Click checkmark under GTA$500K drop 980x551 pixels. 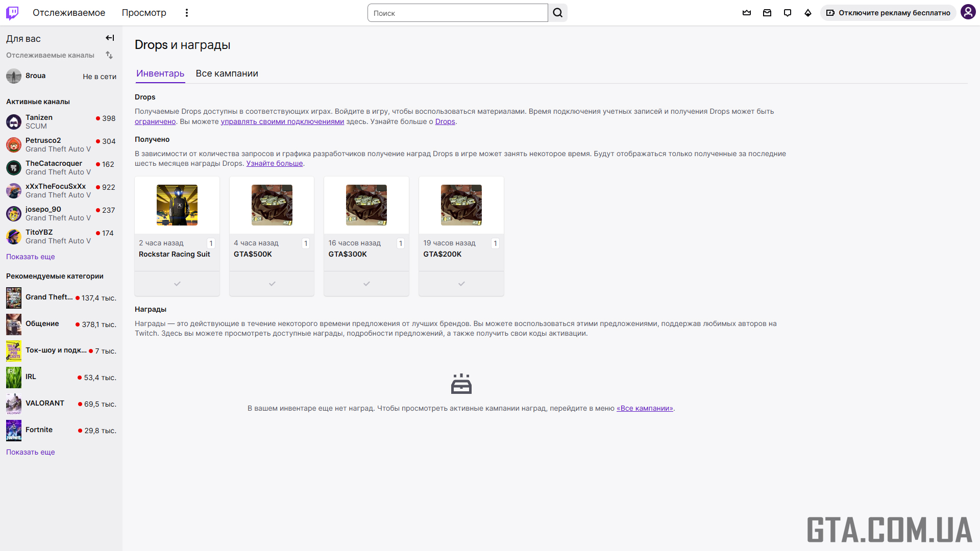click(x=272, y=284)
